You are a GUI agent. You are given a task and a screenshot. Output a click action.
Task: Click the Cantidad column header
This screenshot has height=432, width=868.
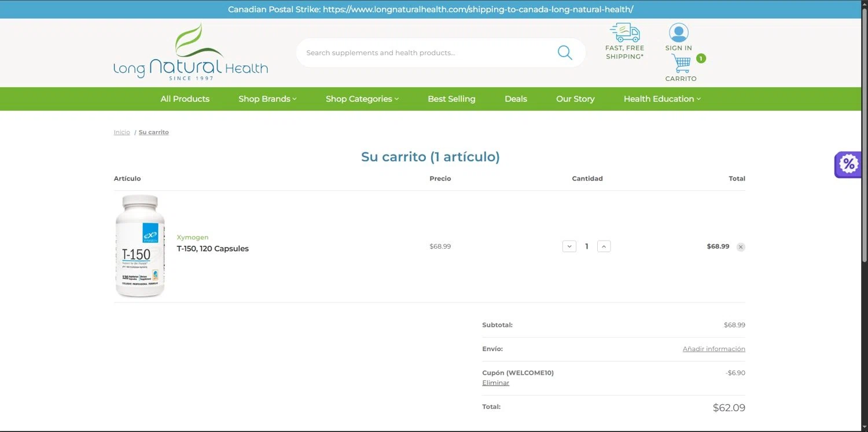tap(587, 179)
